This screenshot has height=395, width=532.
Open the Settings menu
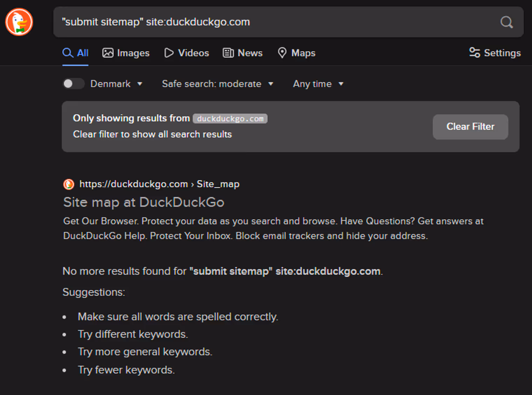tap(495, 53)
